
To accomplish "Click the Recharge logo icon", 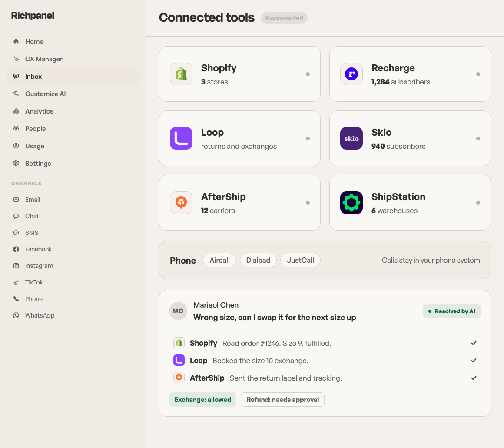I will pyautogui.click(x=351, y=74).
